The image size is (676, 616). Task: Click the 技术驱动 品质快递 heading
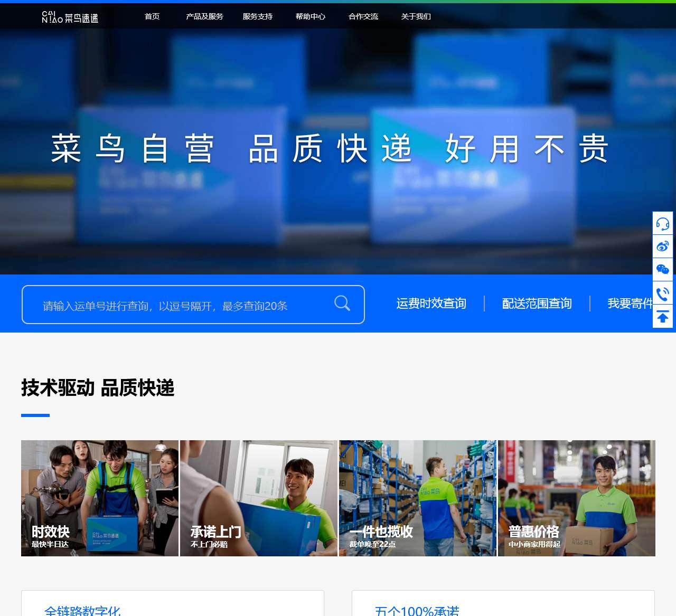click(98, 388)
